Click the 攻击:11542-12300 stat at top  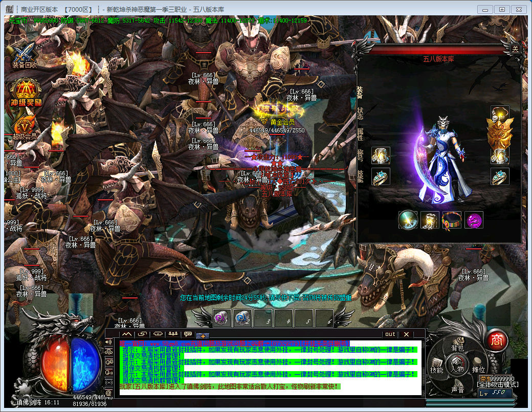[178, 20]
